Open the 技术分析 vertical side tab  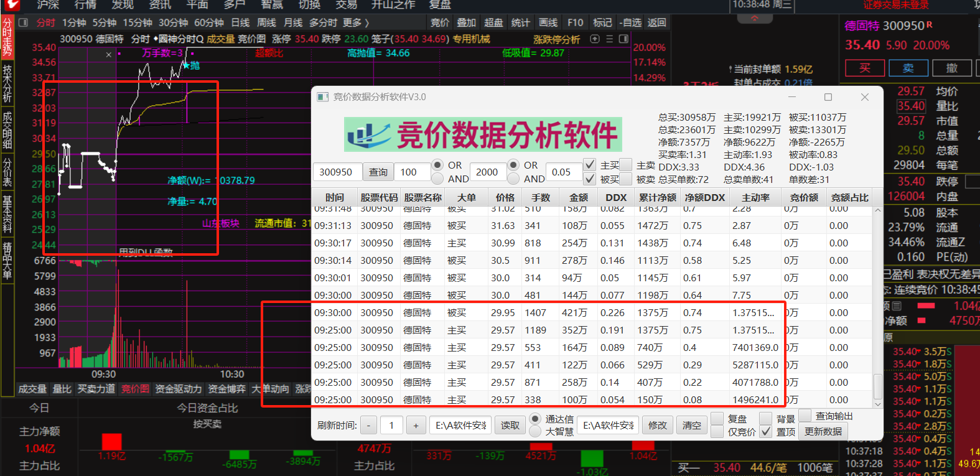(7, 83)
